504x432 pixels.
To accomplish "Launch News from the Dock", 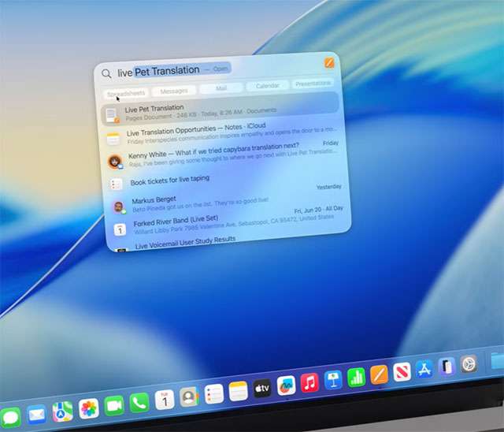I will point(402,372).
